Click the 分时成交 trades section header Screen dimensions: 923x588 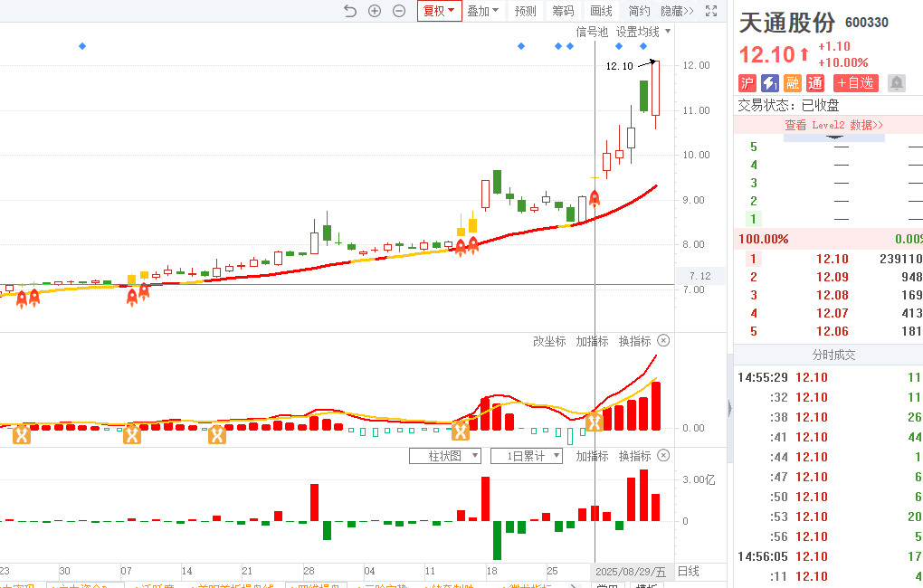[833, 355]
